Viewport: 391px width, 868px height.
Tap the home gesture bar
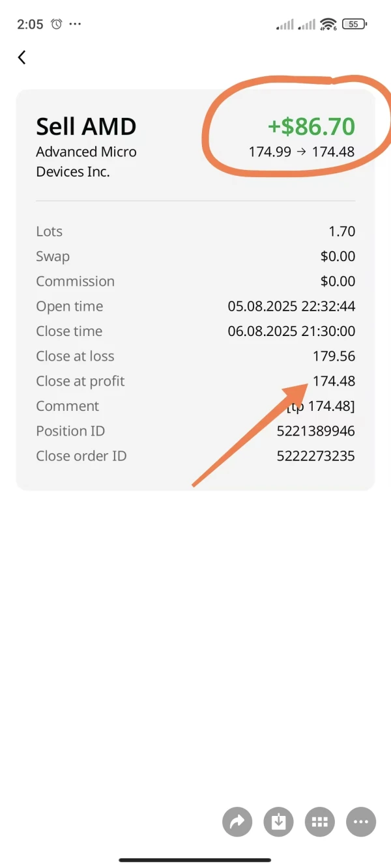pos(195,860)
